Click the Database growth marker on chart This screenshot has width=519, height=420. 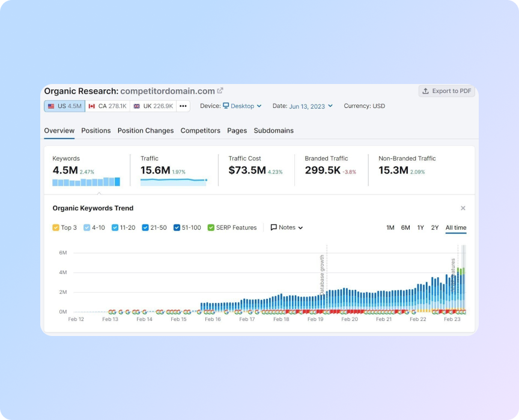point(322,273)
